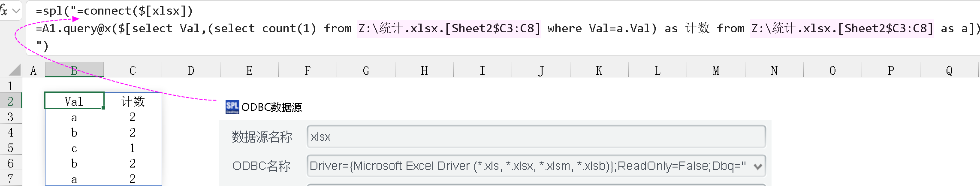Select column A header
Image resolution: width=980 pixels, height=186 pixels.
[x=33, y=70]
